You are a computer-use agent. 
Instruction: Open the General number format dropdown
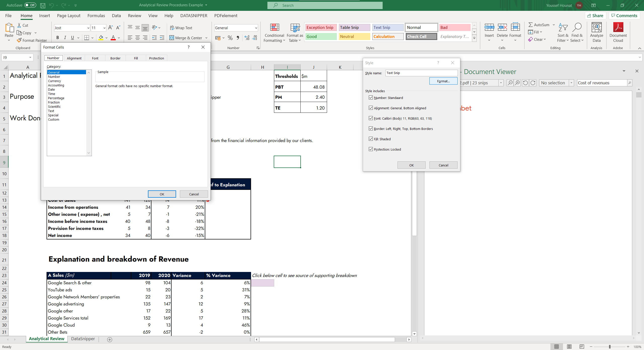pos(256,28)
